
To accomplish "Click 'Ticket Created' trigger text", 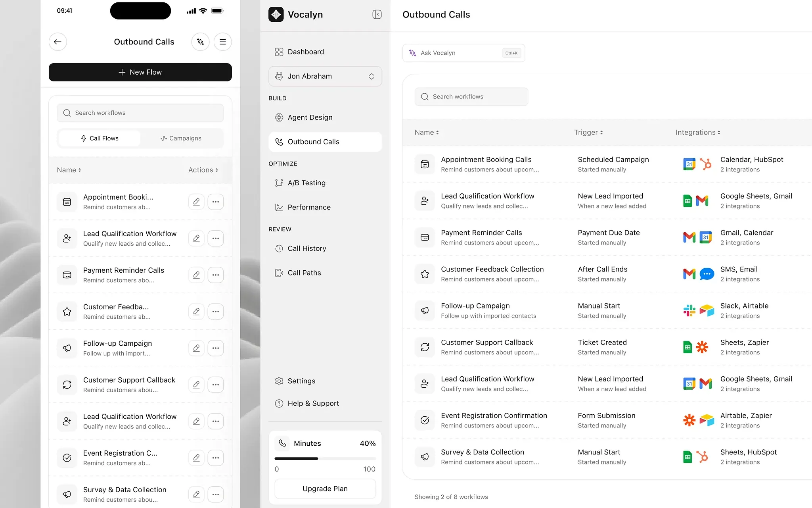I will 602,343.
